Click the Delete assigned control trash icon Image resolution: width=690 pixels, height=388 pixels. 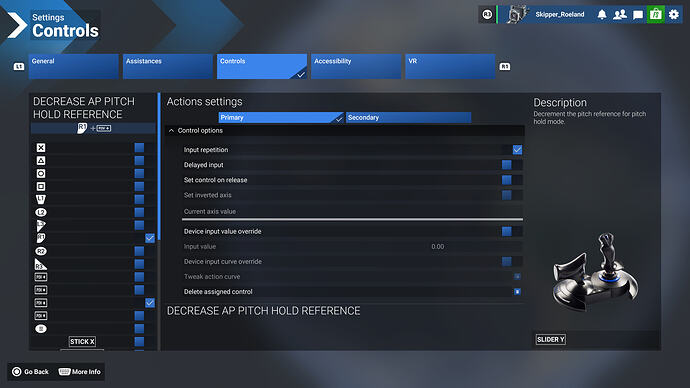(x=518, y=292)
